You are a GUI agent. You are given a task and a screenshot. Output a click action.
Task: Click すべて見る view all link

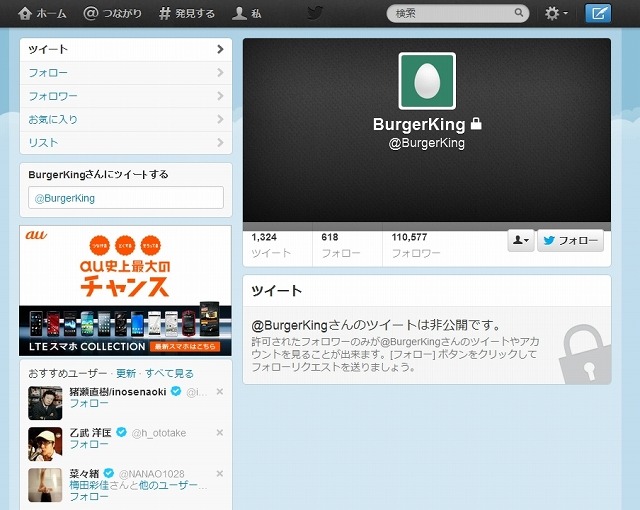pyautogui.click(x=169, y=373)
